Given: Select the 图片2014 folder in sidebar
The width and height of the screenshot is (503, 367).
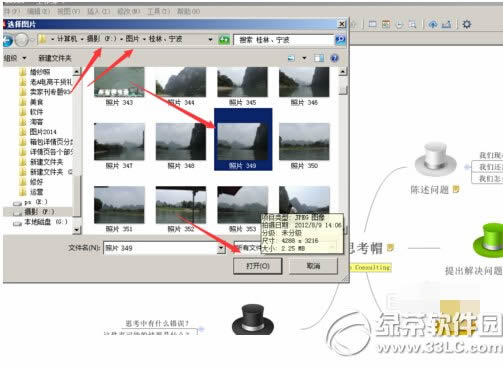Looking at the screenshot, I should (x=43, y=132).
